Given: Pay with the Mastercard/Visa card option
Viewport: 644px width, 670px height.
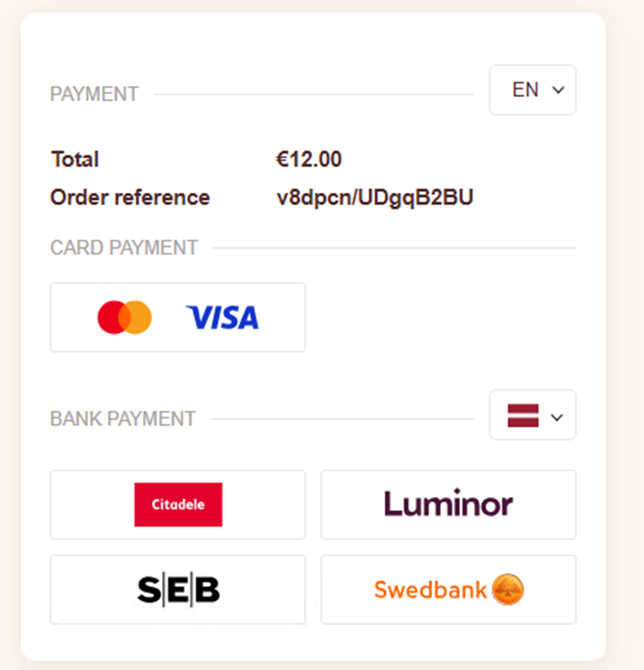Looking at the screenshot, I should click(178, 317).
